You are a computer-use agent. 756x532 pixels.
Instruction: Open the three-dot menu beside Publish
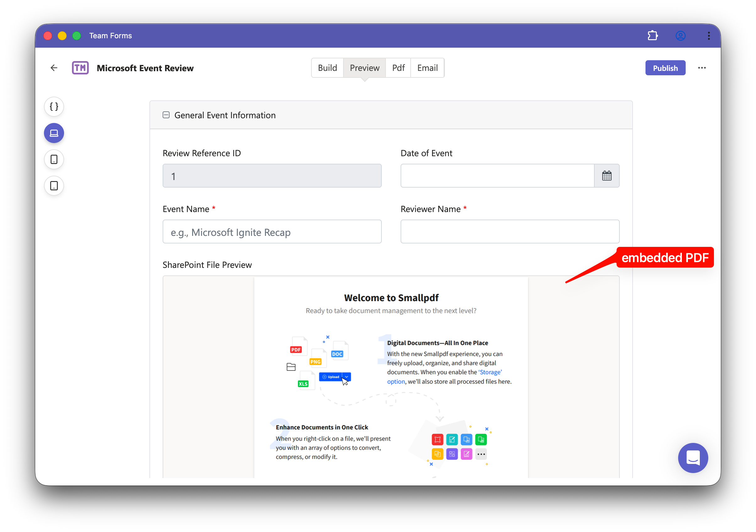point(702,68)
